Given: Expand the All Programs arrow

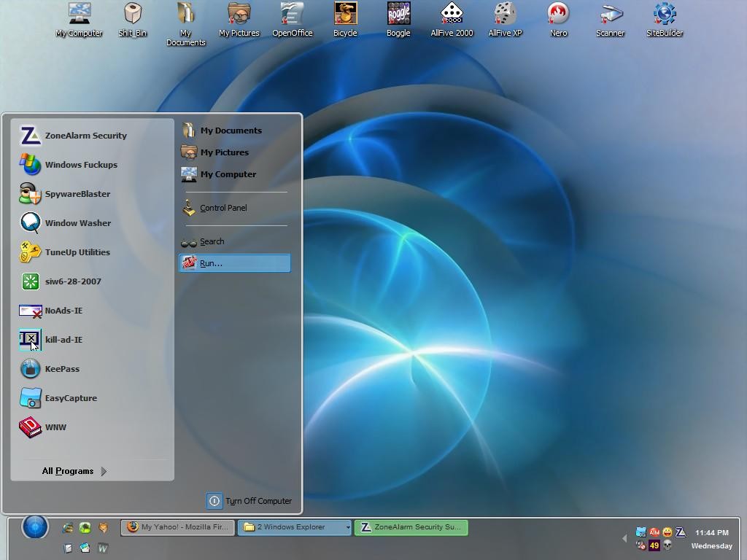Looking at the screenshot, I should pyautogui.click(x=104, y=471).
